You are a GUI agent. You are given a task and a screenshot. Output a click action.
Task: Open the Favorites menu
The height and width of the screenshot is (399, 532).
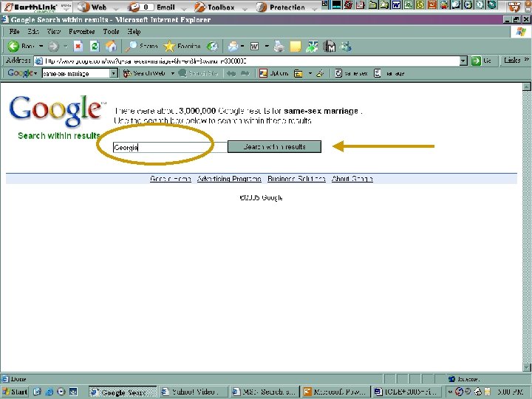pyautogui.click(x=81, y=32)
